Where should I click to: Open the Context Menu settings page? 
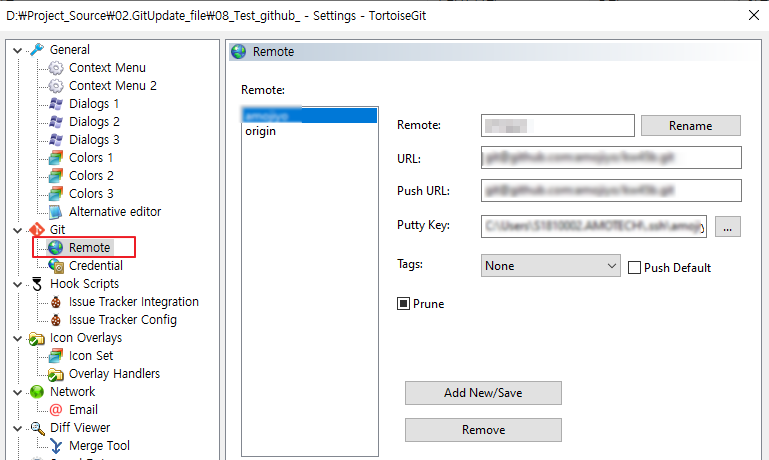pyautogui.click(x=107, y=68)
